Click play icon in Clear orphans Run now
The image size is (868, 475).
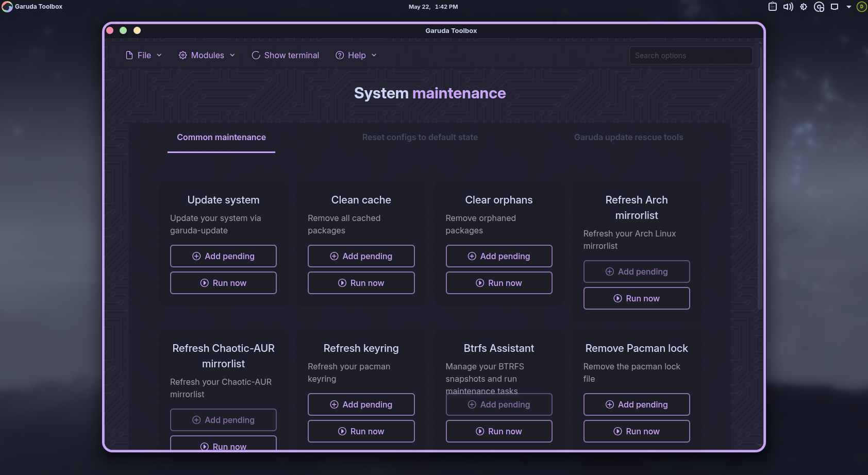tap(479, 283)
